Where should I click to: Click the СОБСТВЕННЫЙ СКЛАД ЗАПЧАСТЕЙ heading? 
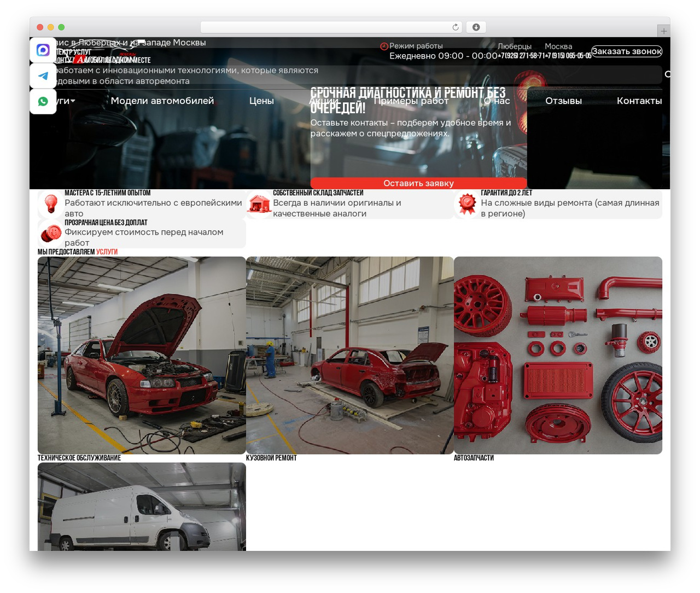point(318,193)
